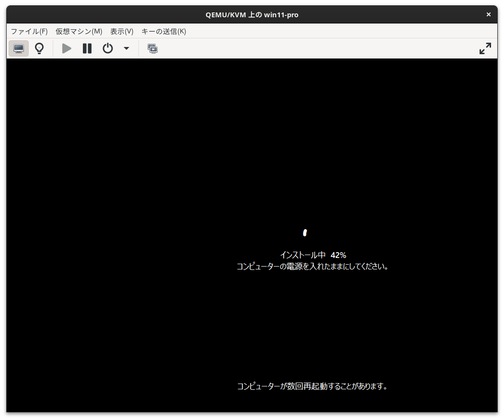Toggle off the pressed console view button
The image size is (504, 420).
pyautogui.click(x=18, y=48)
